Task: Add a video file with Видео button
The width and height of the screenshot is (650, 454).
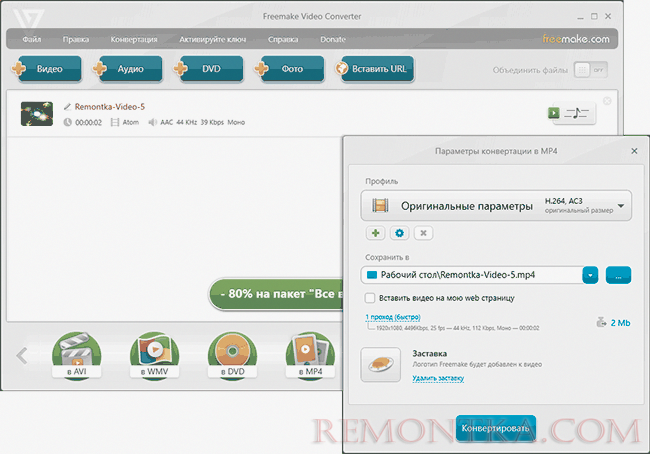Action: click(49, 69)
